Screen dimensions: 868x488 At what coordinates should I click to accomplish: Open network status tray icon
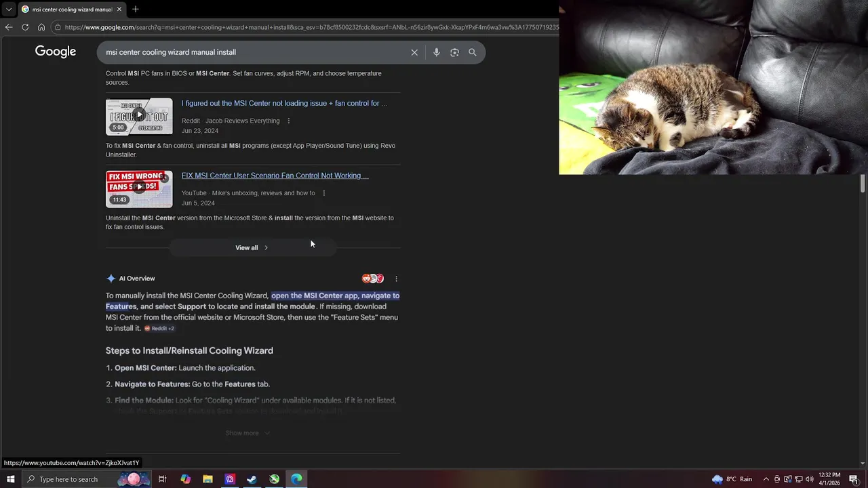pyautogui.click(x=799, y=479)
